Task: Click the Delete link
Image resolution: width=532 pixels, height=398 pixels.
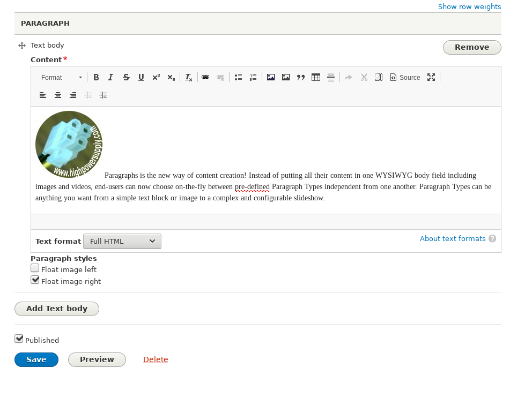Action: tap(156, 359)
